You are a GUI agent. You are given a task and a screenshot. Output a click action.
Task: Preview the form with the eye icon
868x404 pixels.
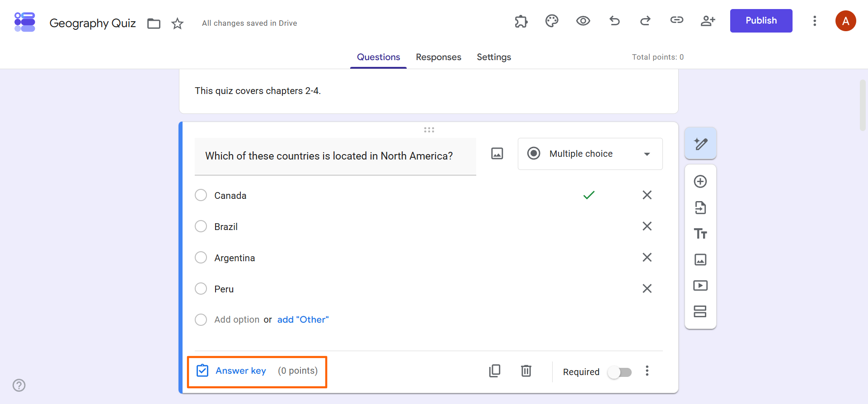[x=583, y=21]
